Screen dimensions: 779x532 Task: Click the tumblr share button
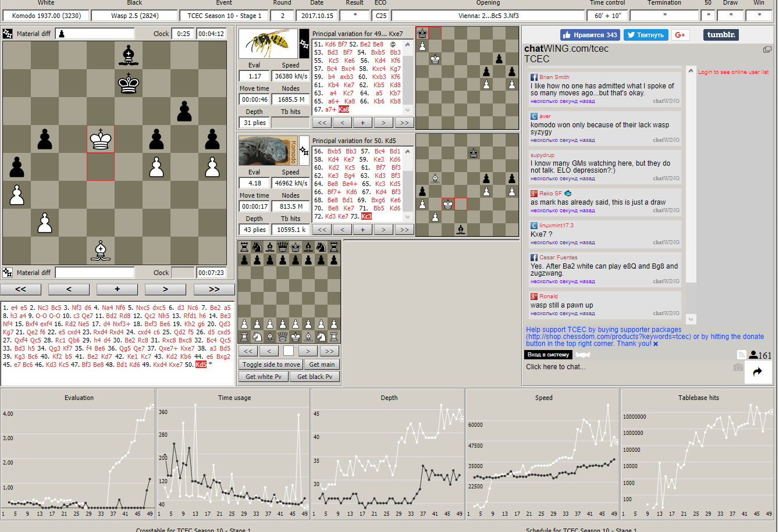point(721,35)
